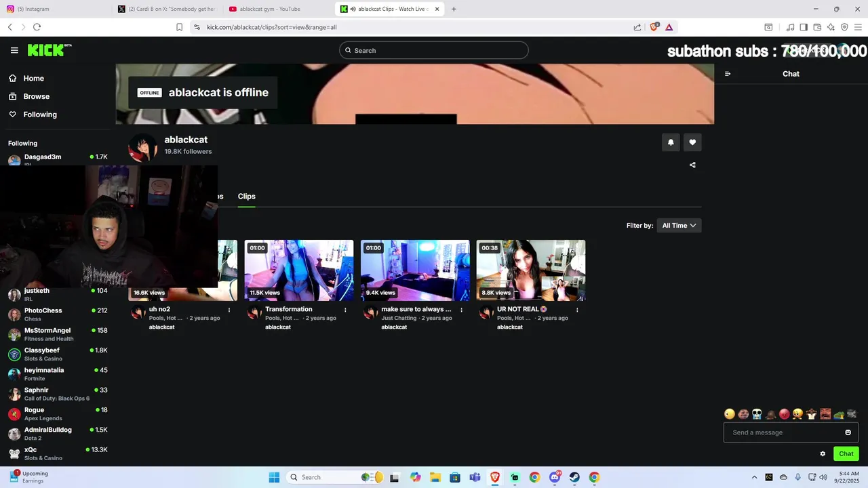Click the address bar URL
The width and height of the screenshot is (868, 488).
tap(272, 27)
